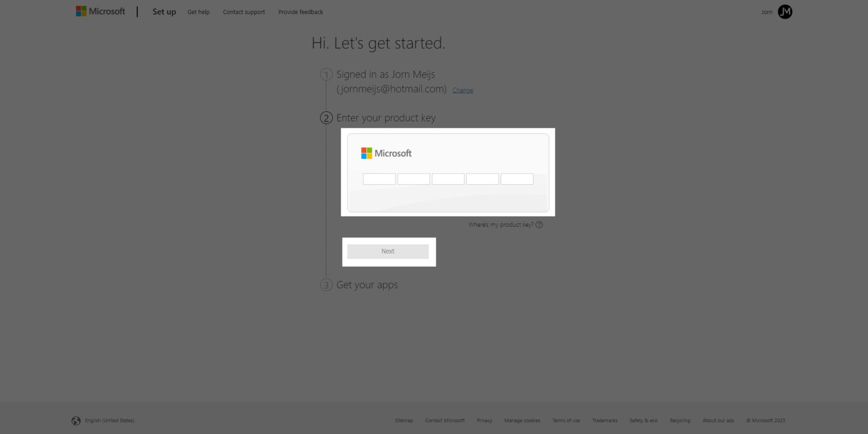
Task: Click the "© Microsoft 2023" footer text
Action: 766,420
